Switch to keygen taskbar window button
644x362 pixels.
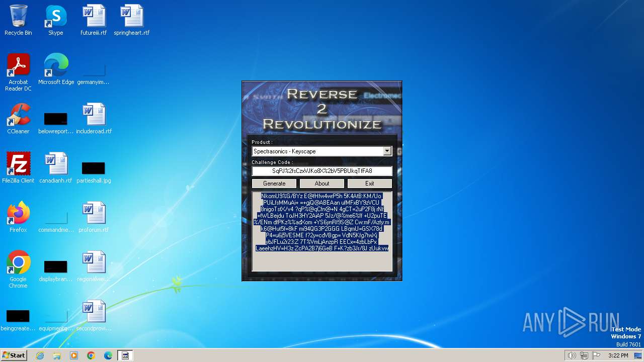(x=125, y=355)
